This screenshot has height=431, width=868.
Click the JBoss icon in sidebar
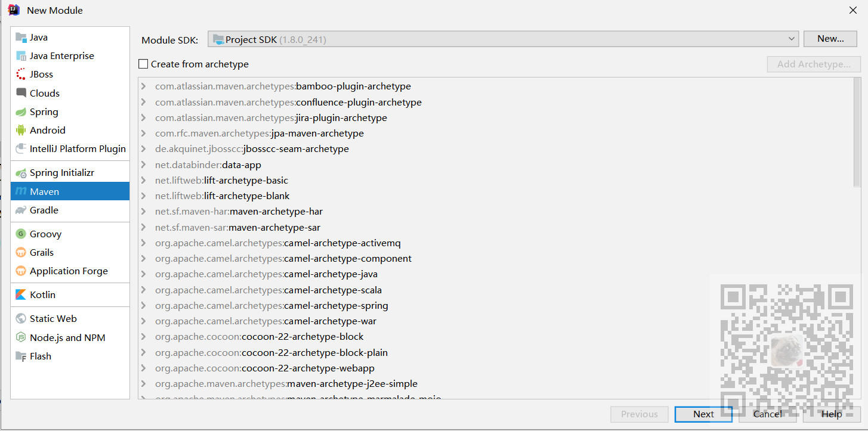pos(21,75)
